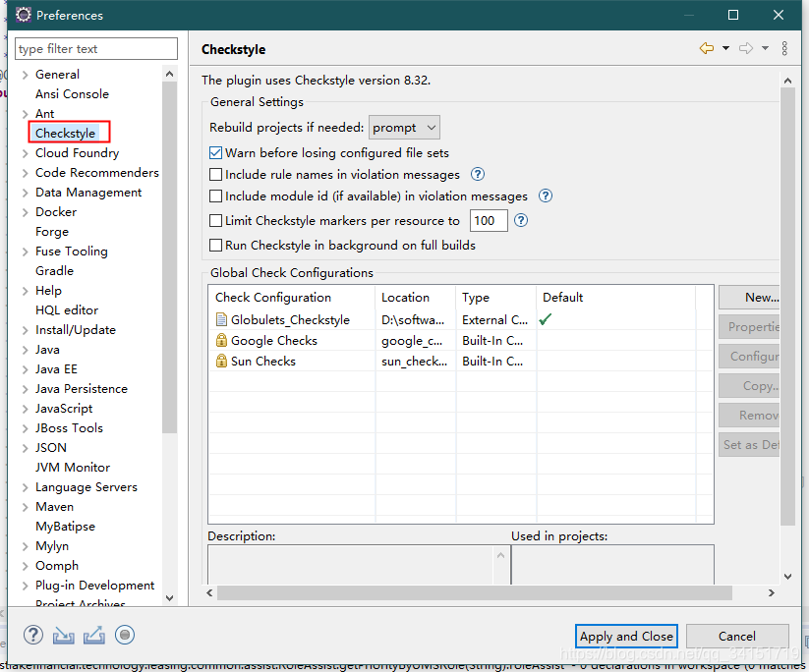Open the Docker preferences section
The height and width of the screenshot is (672, 809).
coord(55,211)
